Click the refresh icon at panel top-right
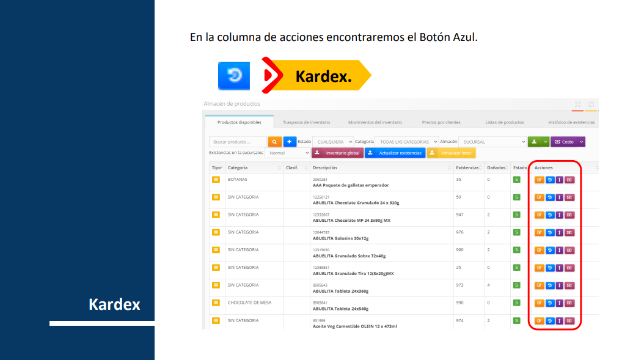 [591, 105]
